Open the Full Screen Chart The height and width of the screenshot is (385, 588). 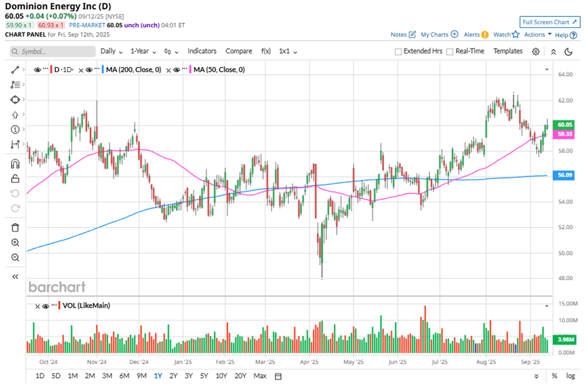click(x=550, y=22)
